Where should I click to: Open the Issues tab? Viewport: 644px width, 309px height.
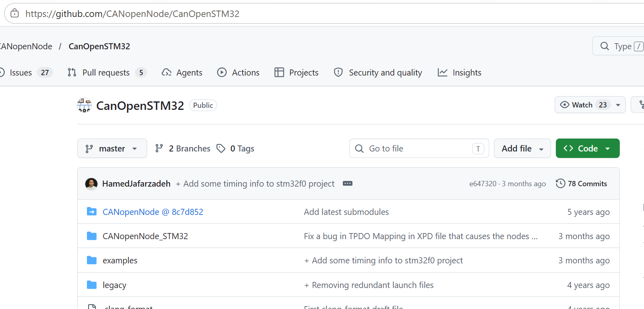pyautogui.click(x=26, y=73)
